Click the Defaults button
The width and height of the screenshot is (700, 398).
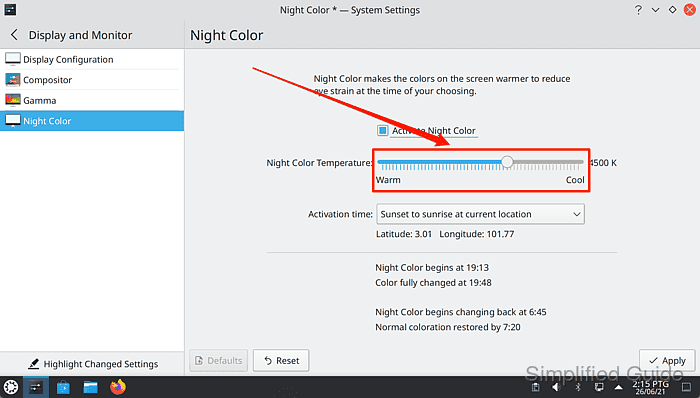click(219, 361)
